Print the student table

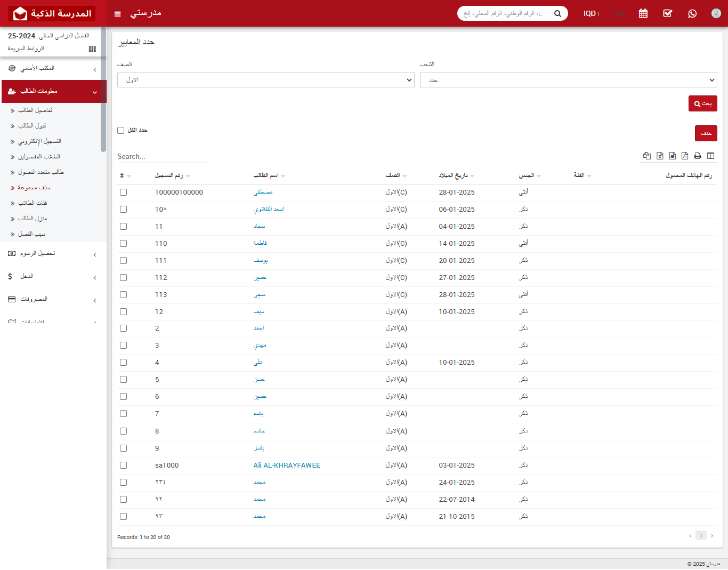pos(698,156)
